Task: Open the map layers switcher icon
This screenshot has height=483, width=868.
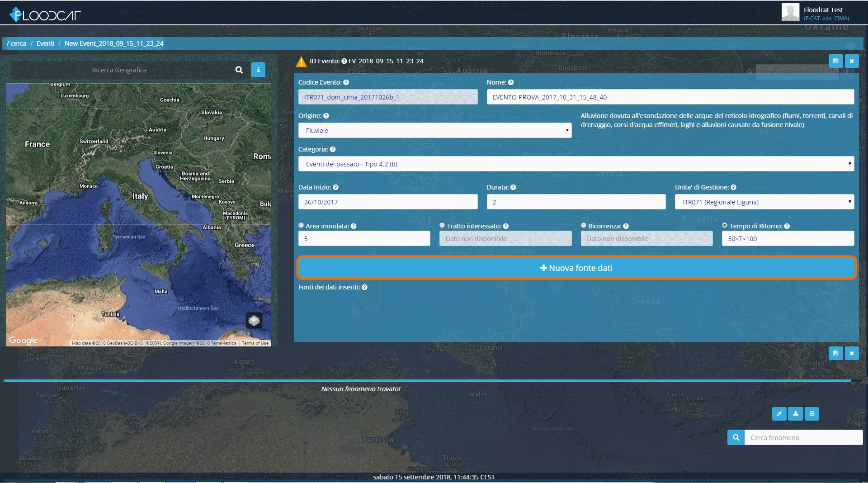Action: point(254,321)
